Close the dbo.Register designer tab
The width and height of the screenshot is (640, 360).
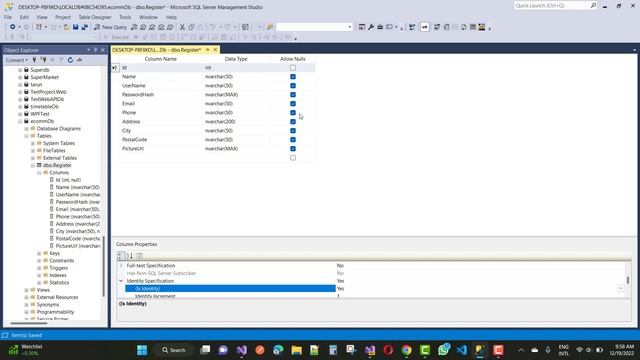[215, 50]
